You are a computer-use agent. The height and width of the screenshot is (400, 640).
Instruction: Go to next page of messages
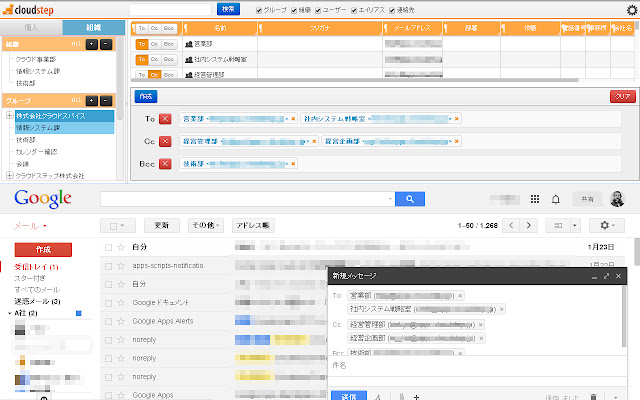(529, 225)
